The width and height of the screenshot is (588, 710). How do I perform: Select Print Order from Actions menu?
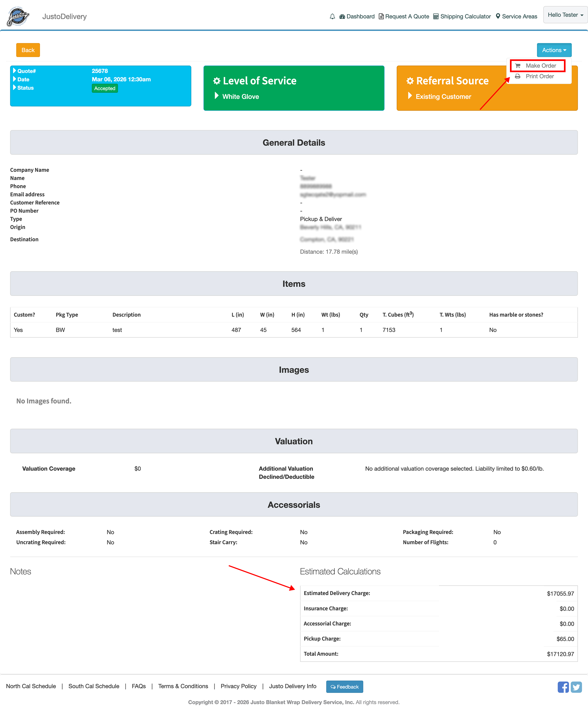[x=539, y=76]
